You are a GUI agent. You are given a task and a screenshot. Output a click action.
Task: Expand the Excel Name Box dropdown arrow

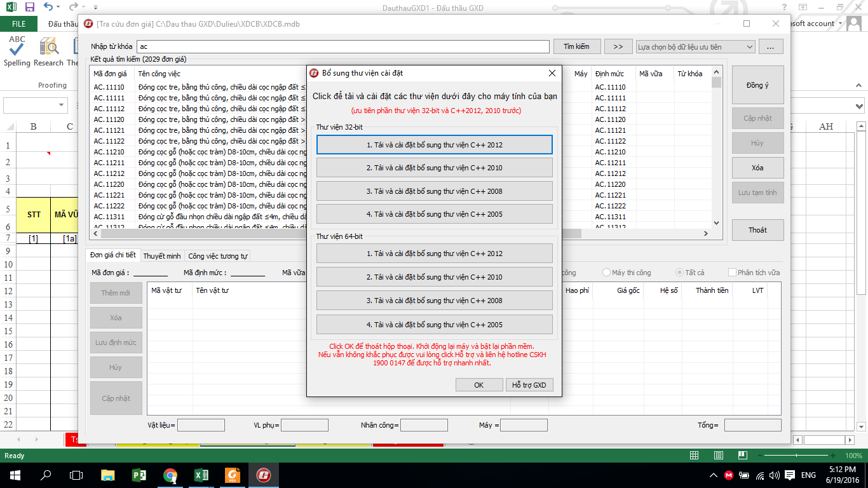[x=62, y=105]
